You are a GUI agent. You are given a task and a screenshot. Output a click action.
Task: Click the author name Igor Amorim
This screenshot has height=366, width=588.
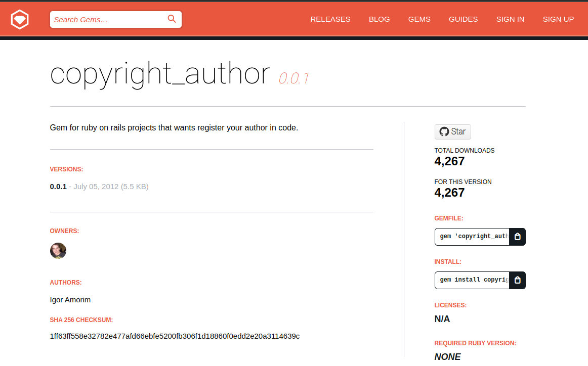click(70, 300)
